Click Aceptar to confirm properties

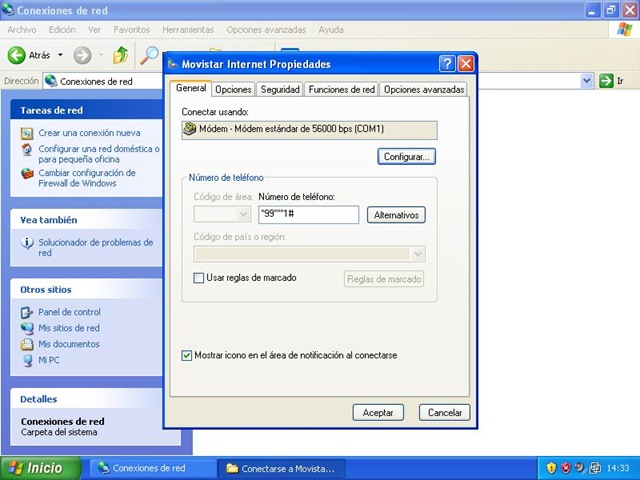[x=378, y=413]
